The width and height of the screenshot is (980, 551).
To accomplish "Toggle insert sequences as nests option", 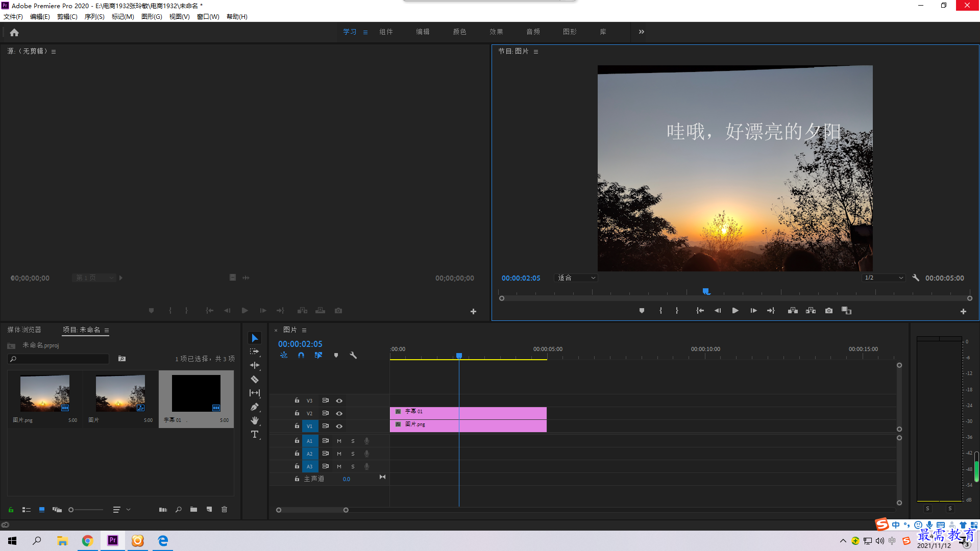I will (284, 356).
